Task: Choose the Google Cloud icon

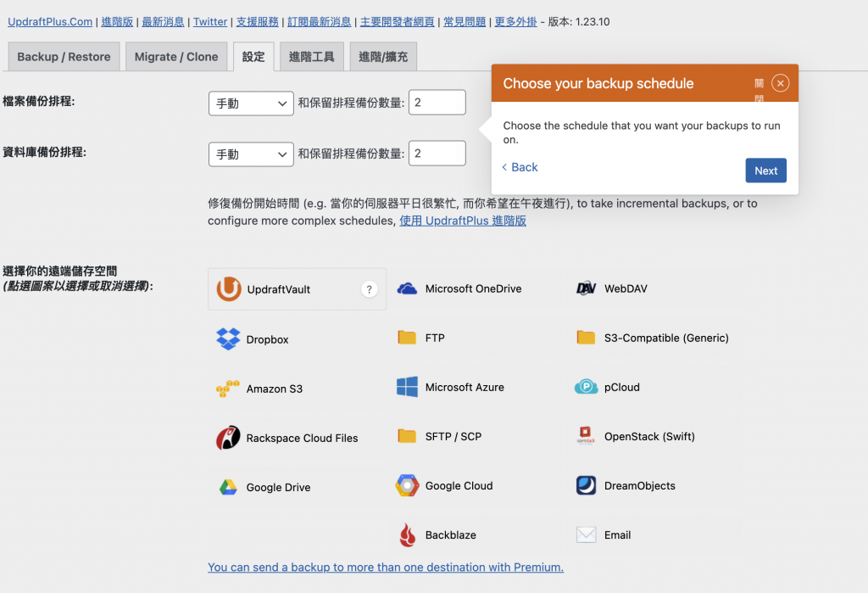Action: point(407,485)
